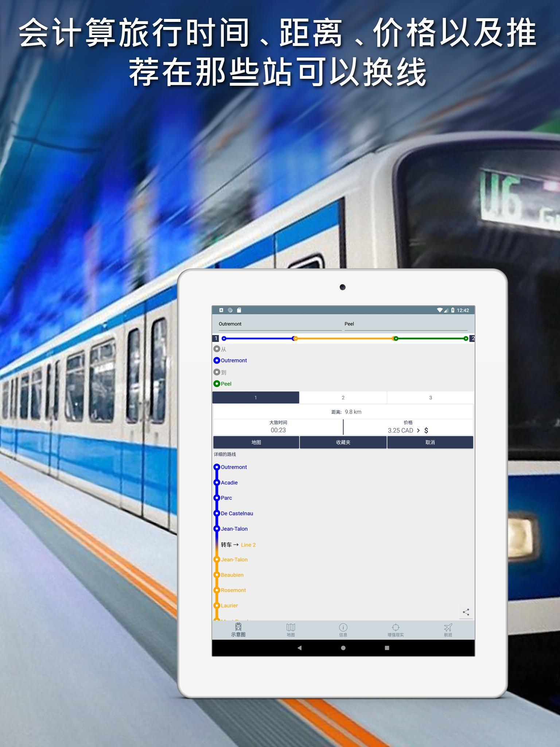The height and width of the screenshot is (747, 560).
Task: Tap the dollar currency icon
Action: (426, 430)
